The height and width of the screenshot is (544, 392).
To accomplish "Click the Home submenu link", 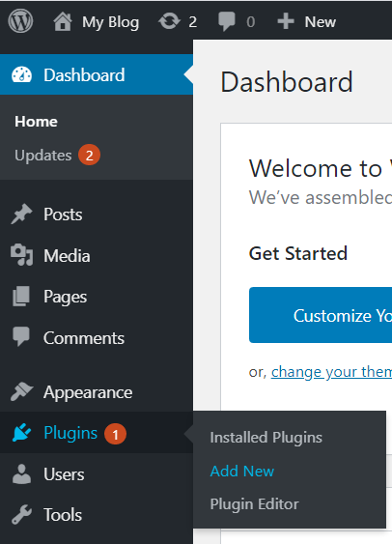I will tap(36, 122).
